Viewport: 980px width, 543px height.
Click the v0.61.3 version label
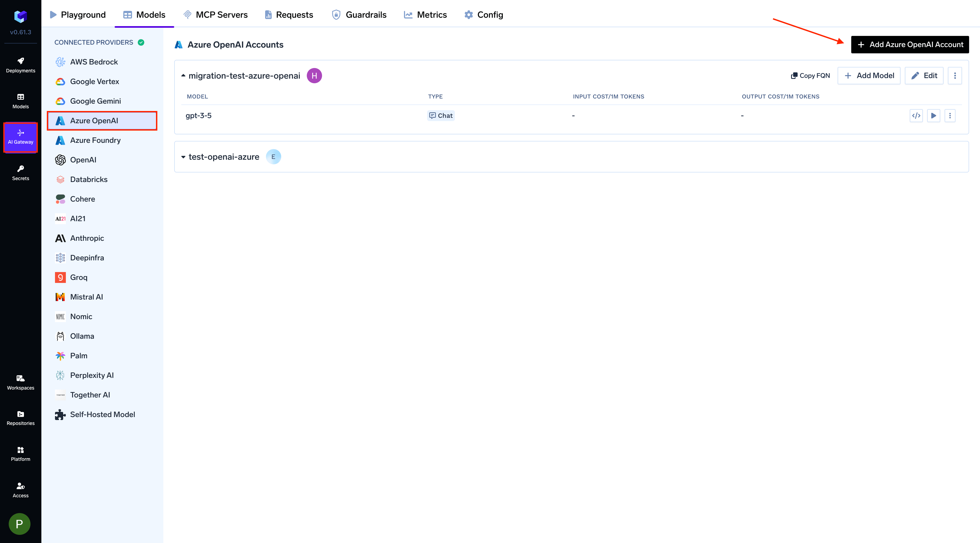(x=20, y=32)
